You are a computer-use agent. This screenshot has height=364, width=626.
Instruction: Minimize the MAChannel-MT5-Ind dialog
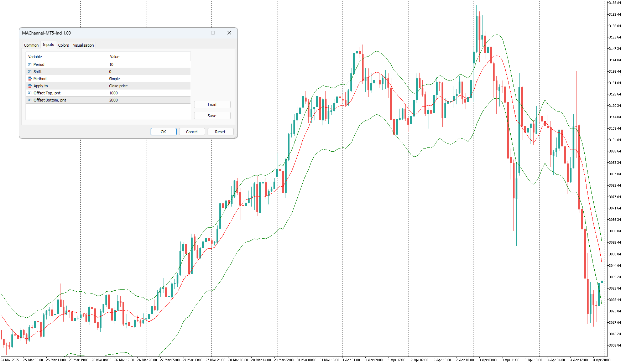[197, 33]
